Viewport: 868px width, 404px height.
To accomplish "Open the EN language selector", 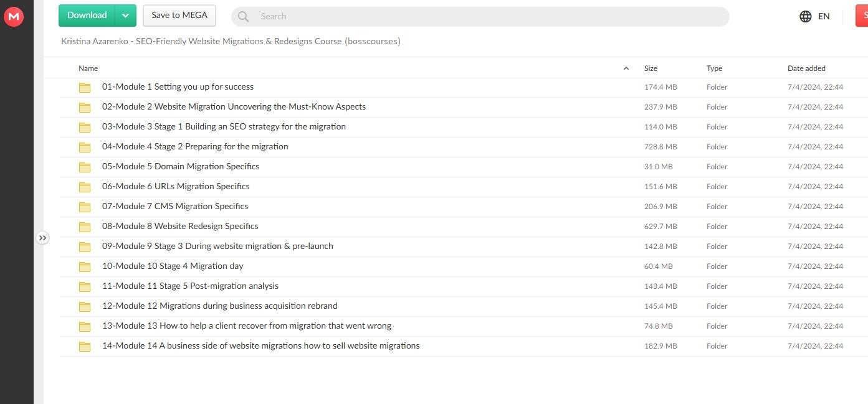I will [823, 17].
